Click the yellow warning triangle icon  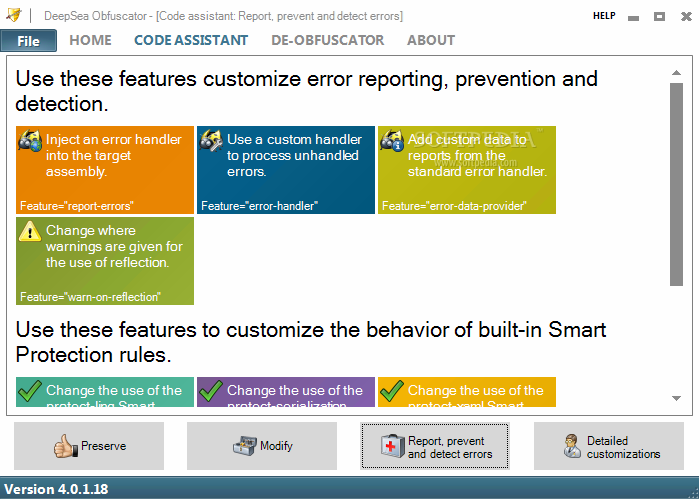point(30,231)
